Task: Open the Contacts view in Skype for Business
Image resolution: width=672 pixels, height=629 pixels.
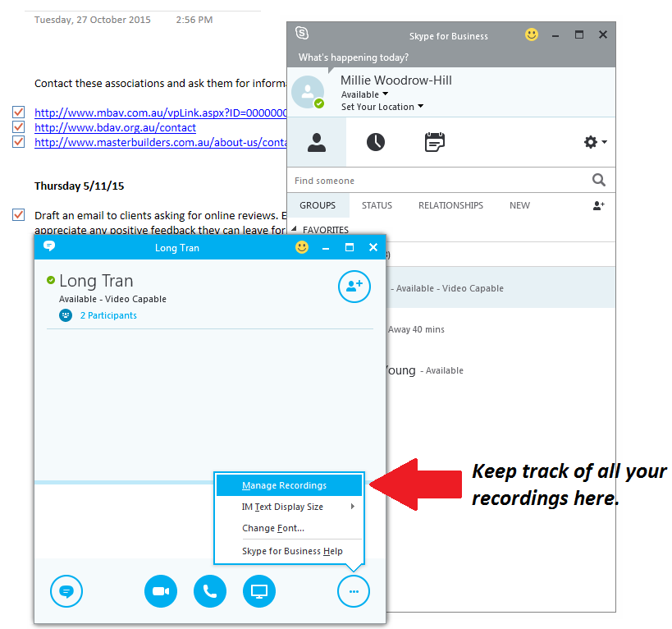Action: click(x=317, y=142)
